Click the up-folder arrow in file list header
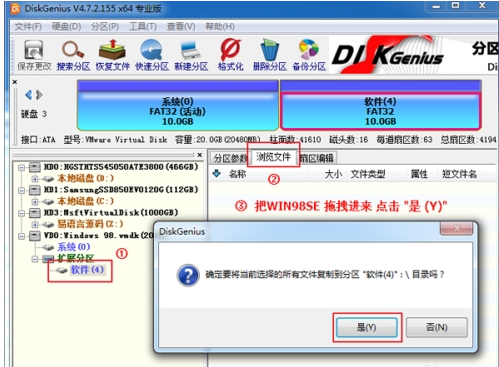This screenshot has height=367, width=499. (217, 173)
